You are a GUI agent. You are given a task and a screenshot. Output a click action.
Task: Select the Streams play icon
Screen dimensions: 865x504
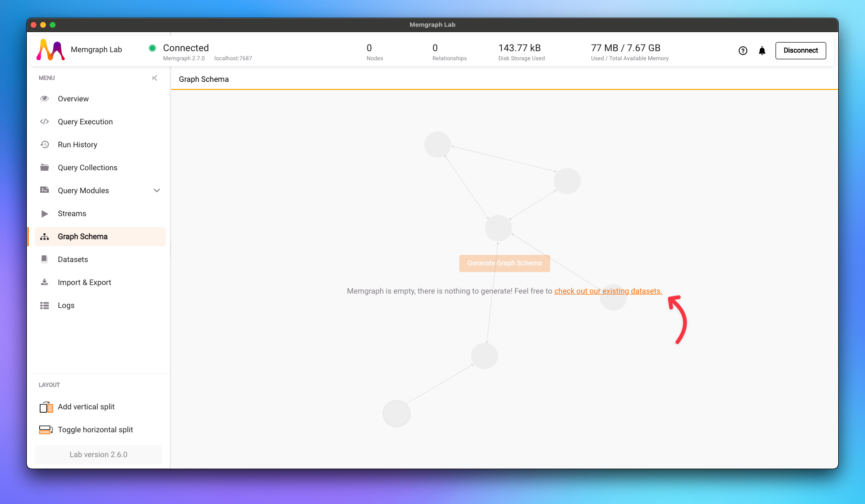[44, 213]
